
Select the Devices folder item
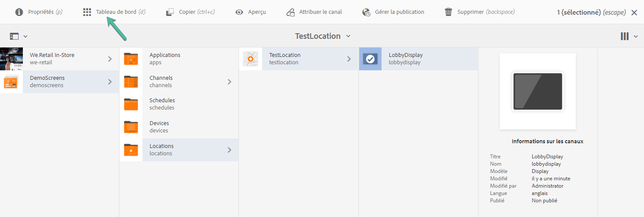click(x=159, y=127)
